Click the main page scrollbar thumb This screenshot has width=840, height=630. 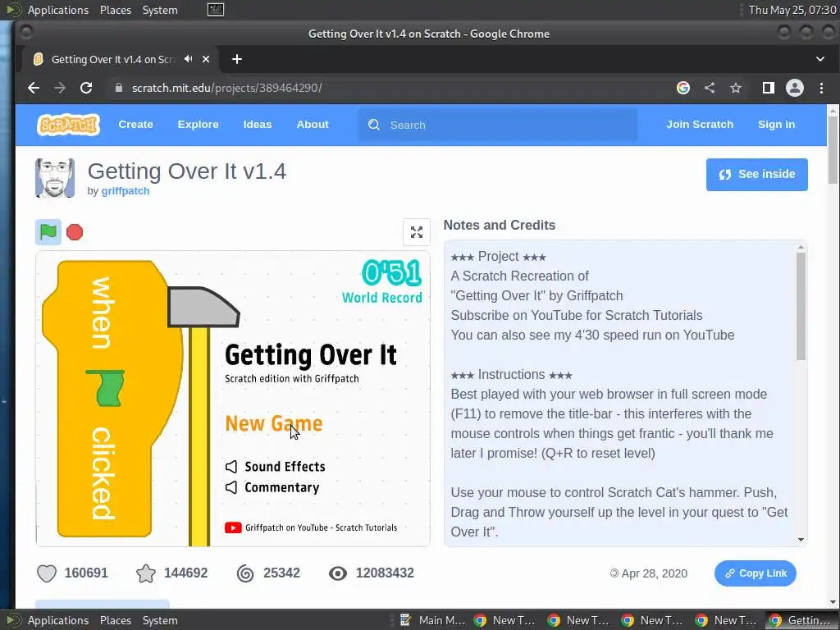(x=833, y=150)
